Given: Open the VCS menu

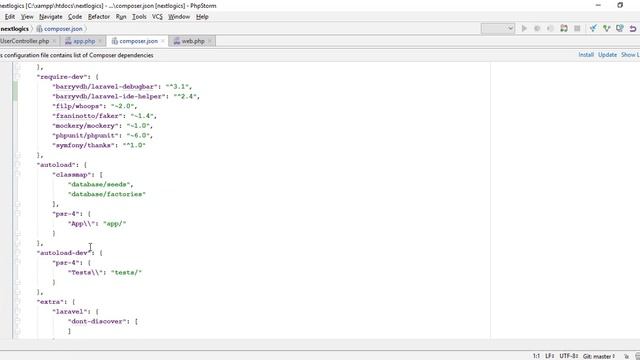Looking at the screenshot, I should point(157,17).
